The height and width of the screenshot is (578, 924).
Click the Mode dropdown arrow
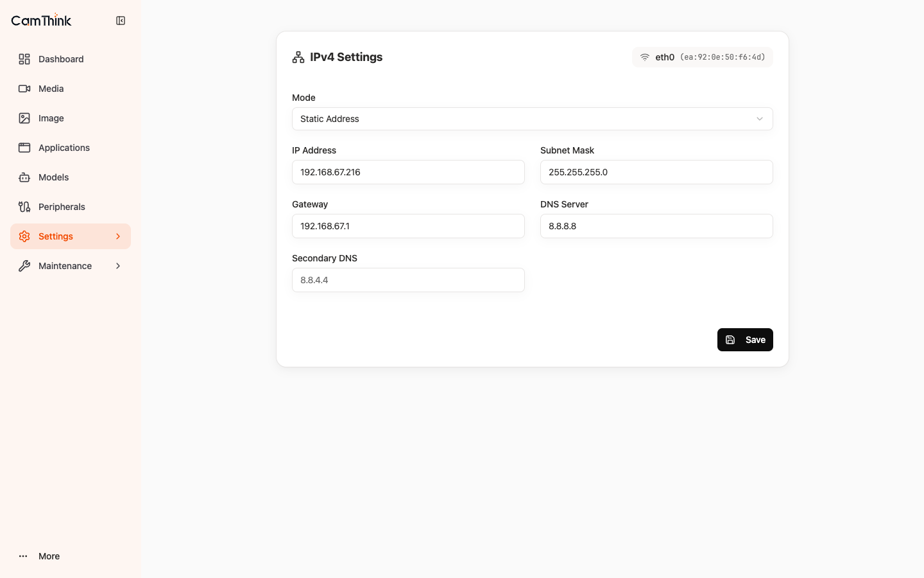point(760,119)
